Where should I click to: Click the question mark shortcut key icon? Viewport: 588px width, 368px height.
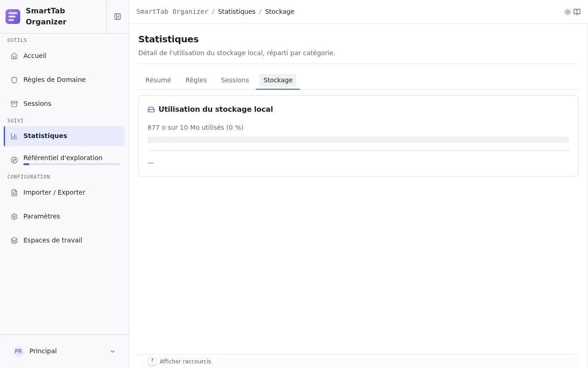point(152,361)
